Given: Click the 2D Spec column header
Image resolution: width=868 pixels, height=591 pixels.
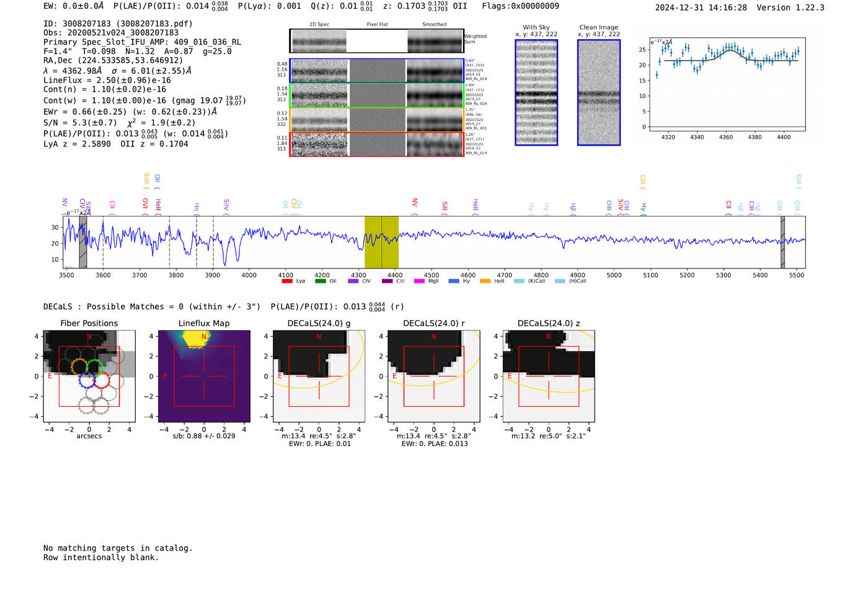Looking at the screenshot, I should 319,25.
